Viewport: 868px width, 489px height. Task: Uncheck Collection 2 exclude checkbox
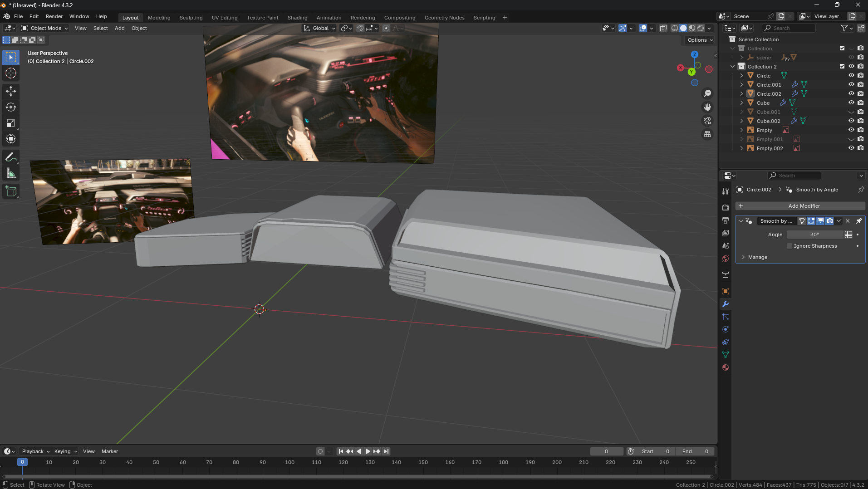(842, 67)
